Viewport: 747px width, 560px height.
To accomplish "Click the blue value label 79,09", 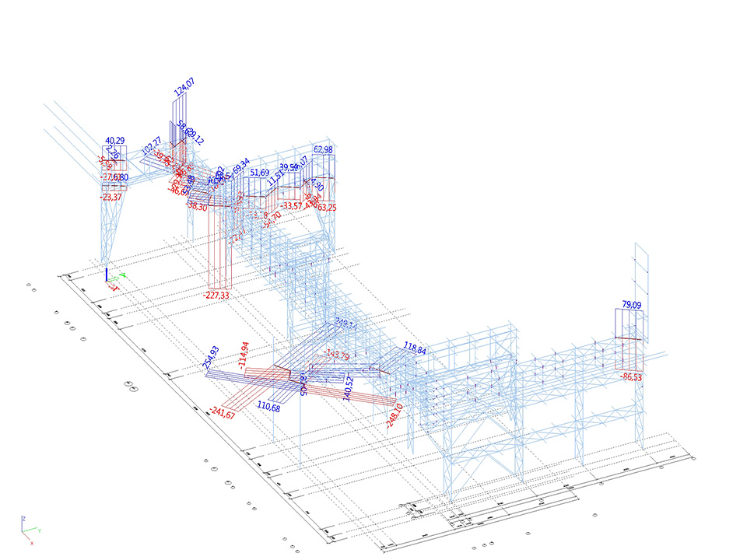I will [631, 306].
